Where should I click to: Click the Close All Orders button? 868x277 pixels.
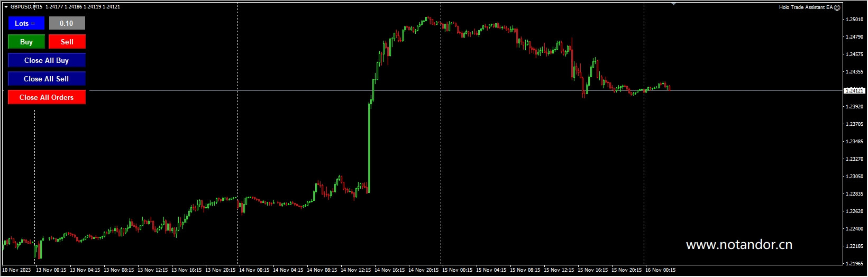pos(47,97)
